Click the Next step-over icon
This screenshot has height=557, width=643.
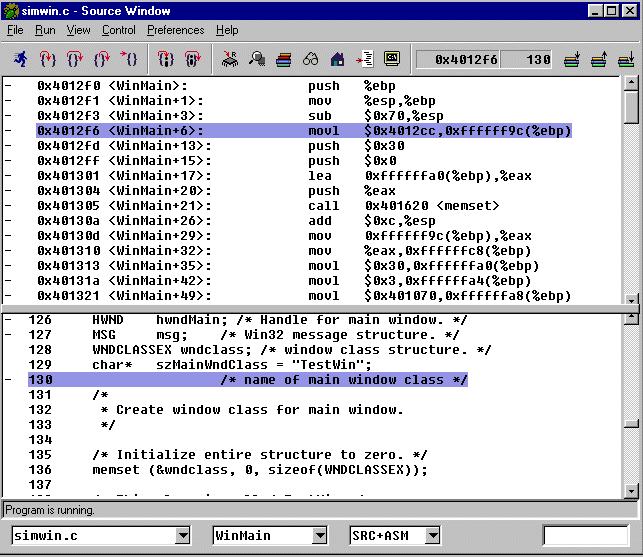pos(75,59)
